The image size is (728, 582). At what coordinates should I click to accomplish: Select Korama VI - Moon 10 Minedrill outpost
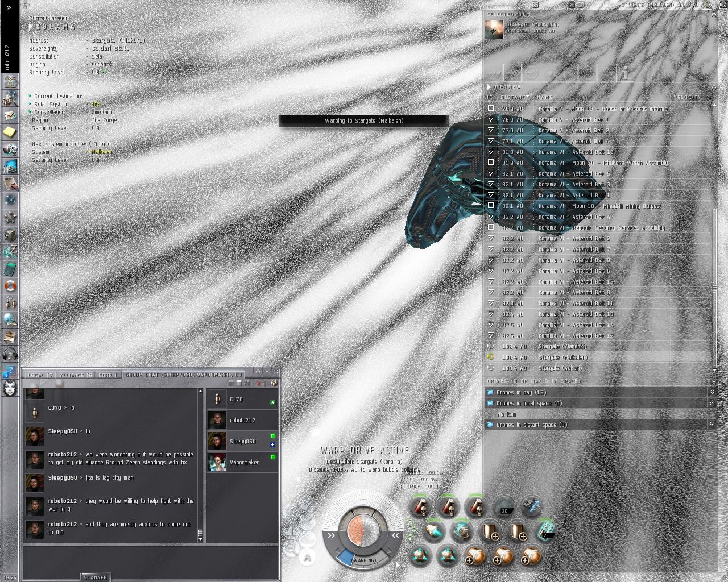coord(598,206)
